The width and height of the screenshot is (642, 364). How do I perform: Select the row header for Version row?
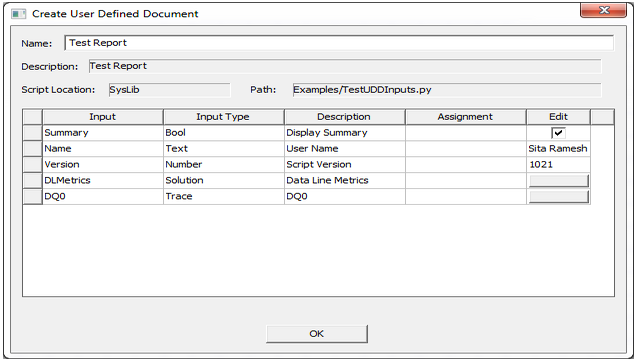pyautogui.click(x=32, y=165)
